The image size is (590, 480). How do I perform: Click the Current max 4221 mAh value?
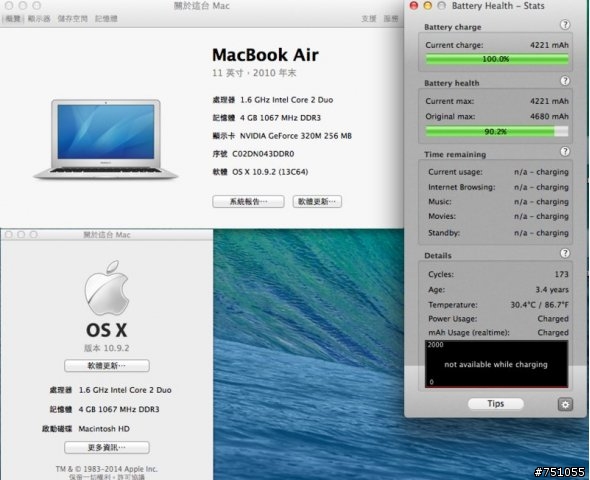pos(549,101)
